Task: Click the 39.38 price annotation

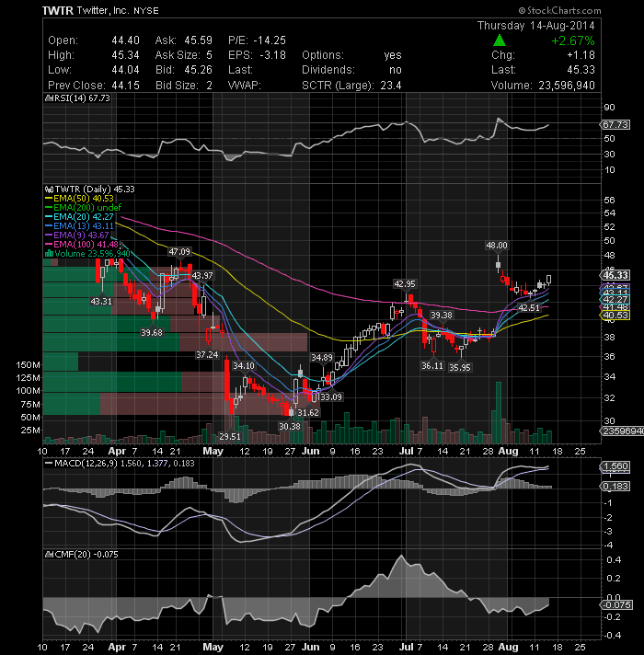Action: click(x=442, y=316)
